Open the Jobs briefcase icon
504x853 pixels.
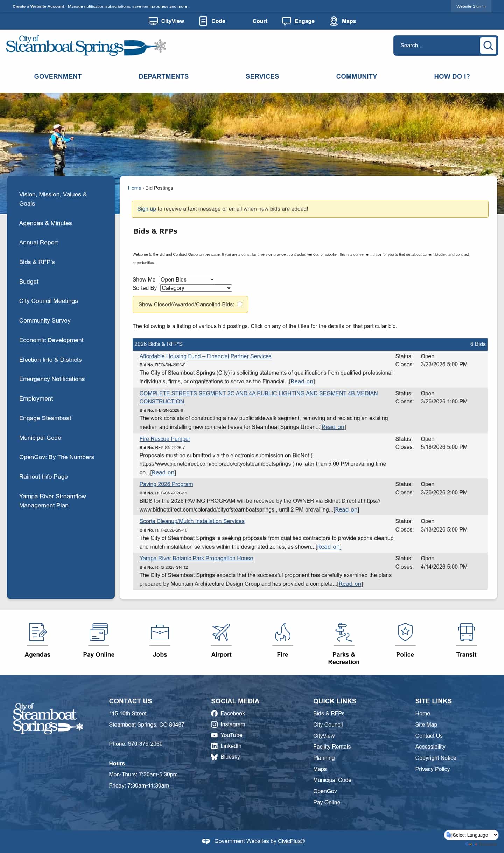[160, 632]
